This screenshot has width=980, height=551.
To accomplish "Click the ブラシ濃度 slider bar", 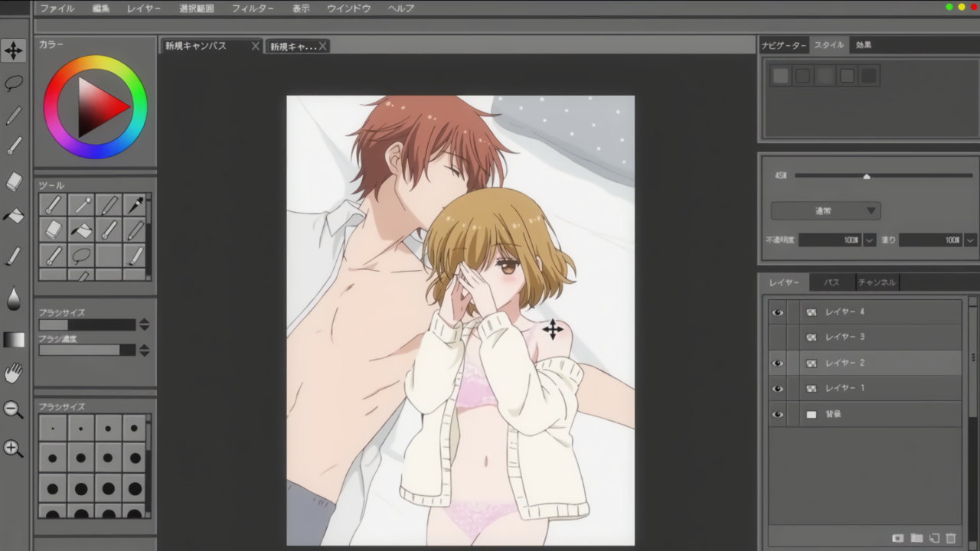I will [87, 350].
